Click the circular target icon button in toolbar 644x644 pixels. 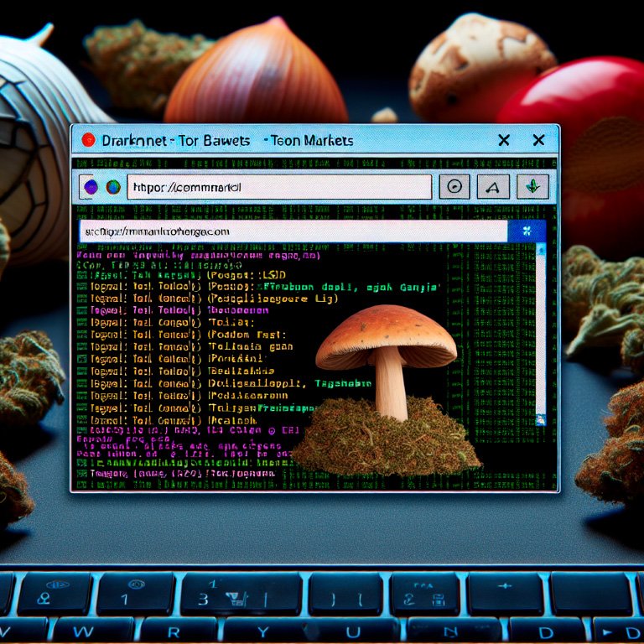[x=454, y=187]
